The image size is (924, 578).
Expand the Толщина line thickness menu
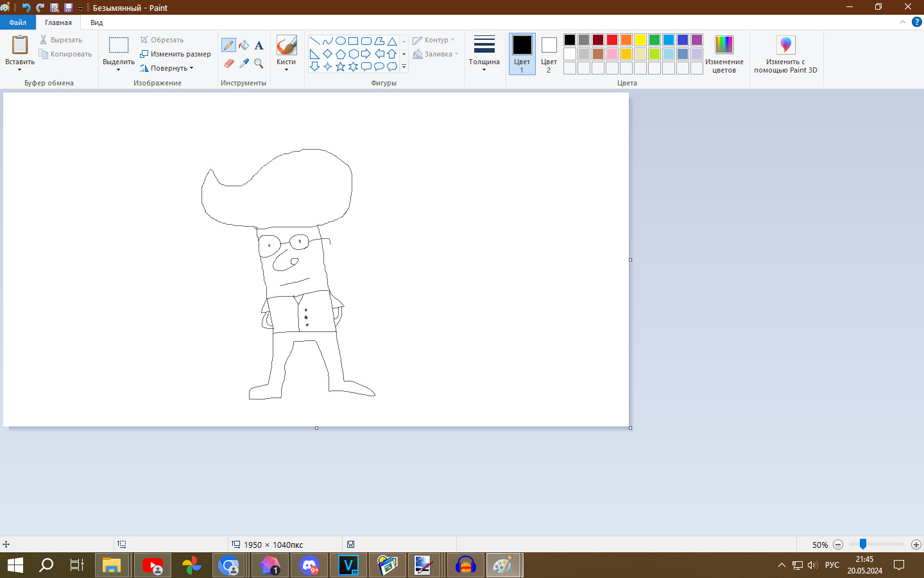click(484, 54)
